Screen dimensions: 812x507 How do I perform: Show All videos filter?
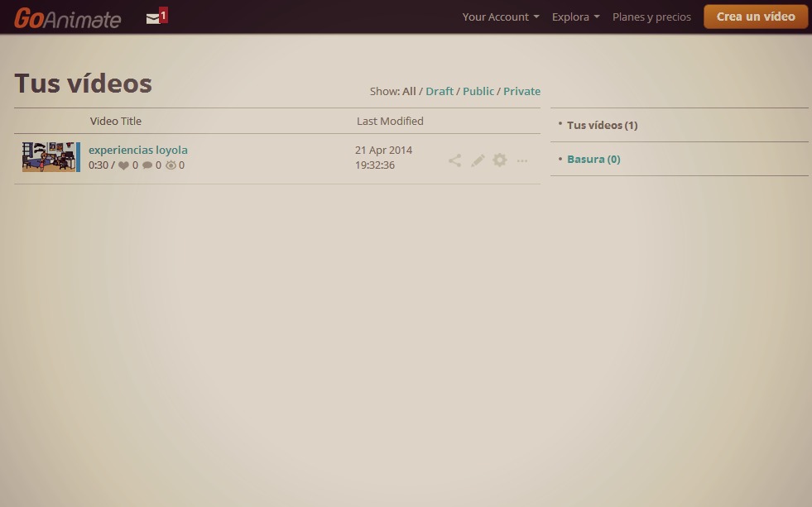point(409,91)
